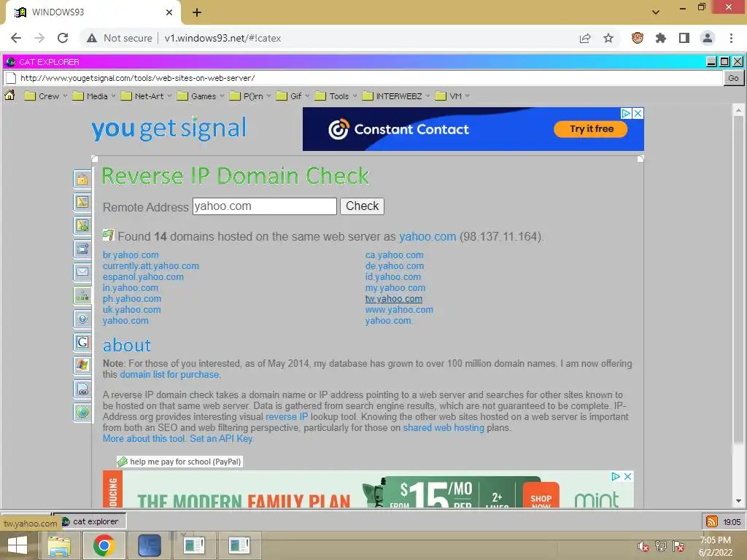Viewport: 747px width, 560px height.
Task: Expand the Net-Art bookmarks folder
Action: click(146, 96)
